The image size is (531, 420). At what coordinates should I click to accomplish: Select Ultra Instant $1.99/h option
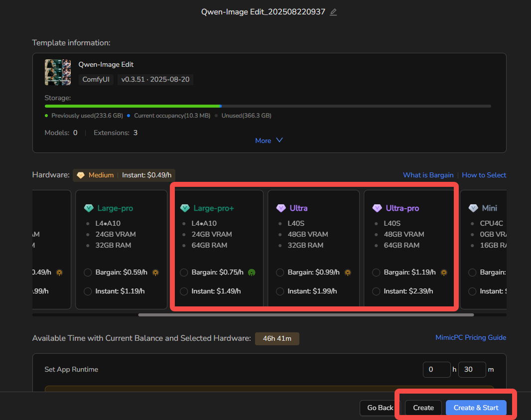tap(280, 291)
